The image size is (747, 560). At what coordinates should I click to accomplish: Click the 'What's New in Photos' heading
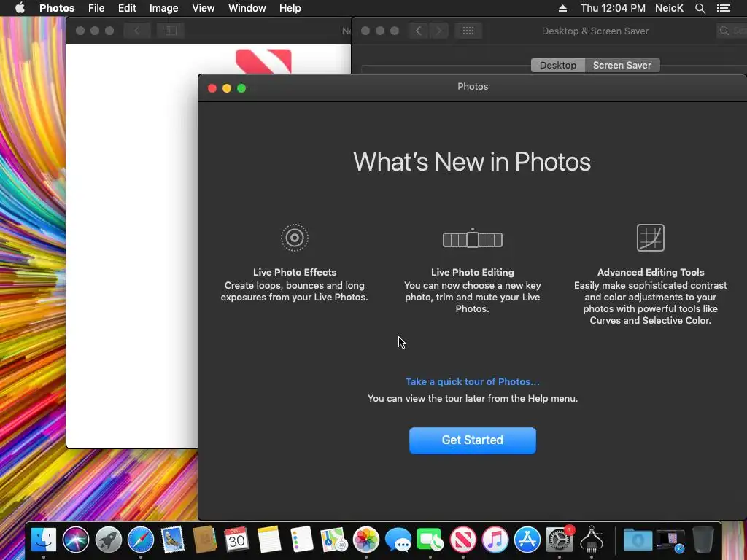pos(472,162)
